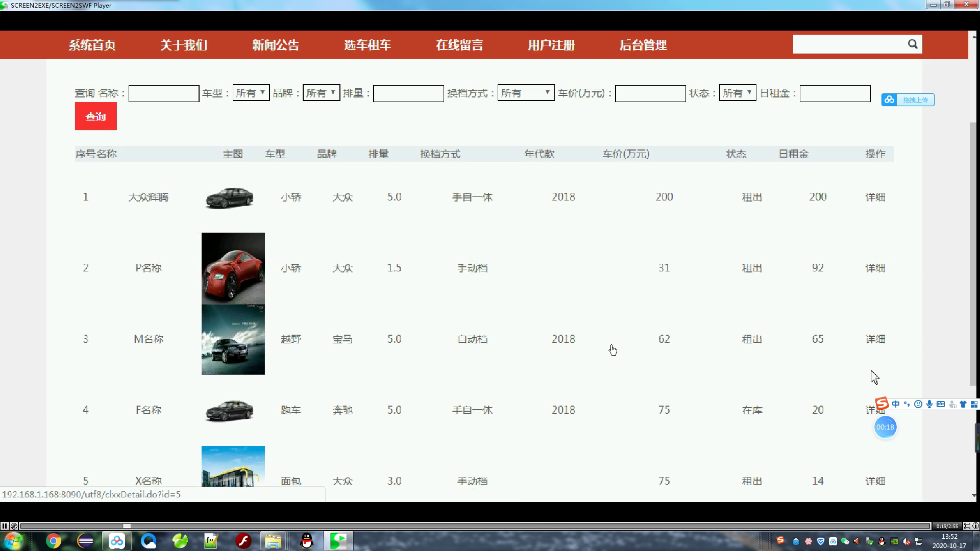
Task: Click the player timeline progress handle
Action: tap(127, 526)
